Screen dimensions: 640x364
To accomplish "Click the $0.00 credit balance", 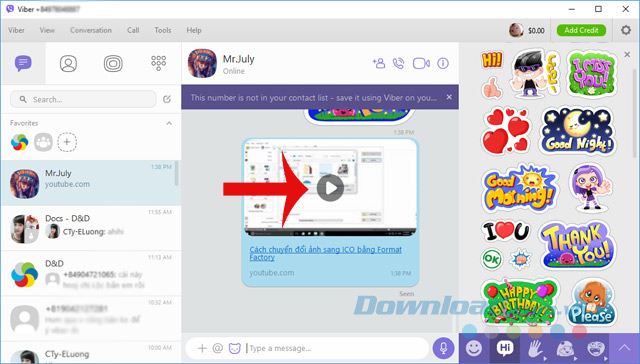I will 536,30.
